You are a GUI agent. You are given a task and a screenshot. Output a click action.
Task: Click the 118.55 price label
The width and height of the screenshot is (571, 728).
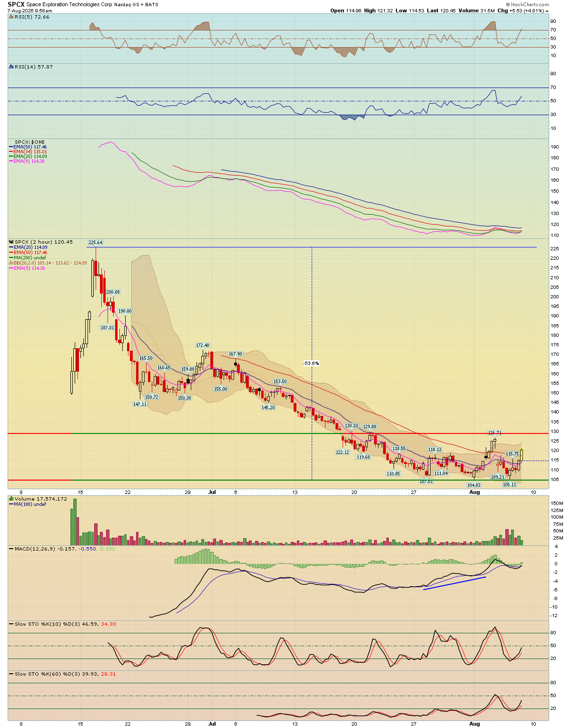click(x=399, y=449)
